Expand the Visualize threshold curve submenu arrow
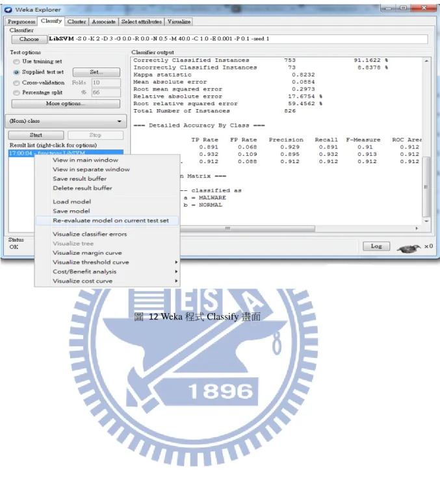Viewport: 440px width, 504px height. [x=176, y=262]
